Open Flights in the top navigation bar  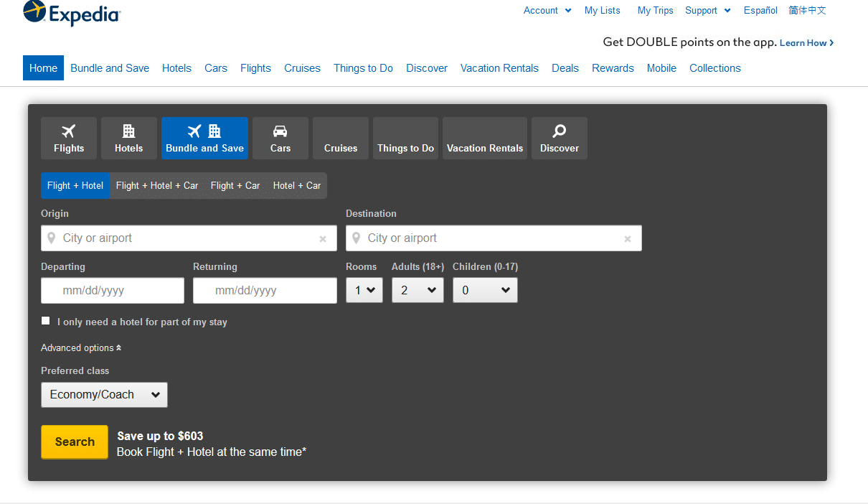(255, 68)
